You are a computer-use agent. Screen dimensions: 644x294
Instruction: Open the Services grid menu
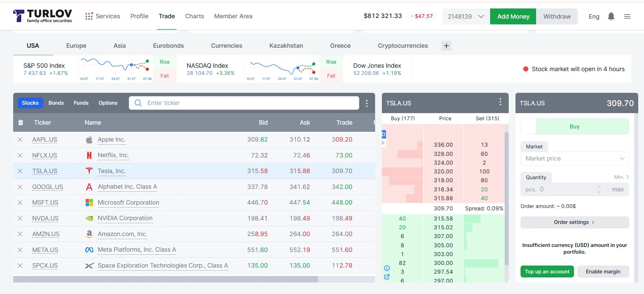point(89,16)
